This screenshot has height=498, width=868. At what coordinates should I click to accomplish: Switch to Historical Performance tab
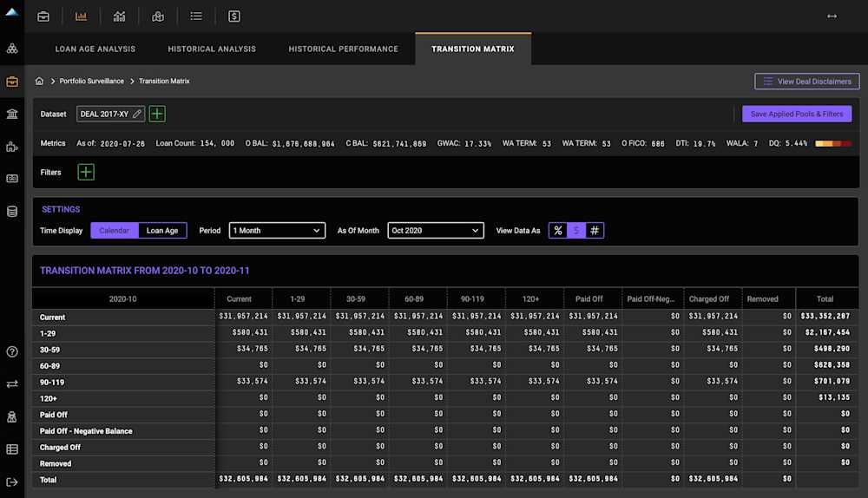coord(343,49)
